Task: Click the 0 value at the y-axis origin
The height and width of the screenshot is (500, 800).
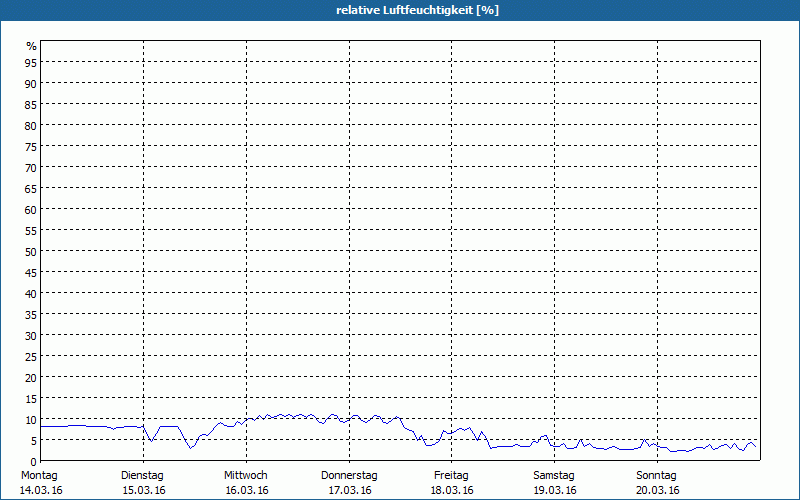Action: tap(33, 462)
